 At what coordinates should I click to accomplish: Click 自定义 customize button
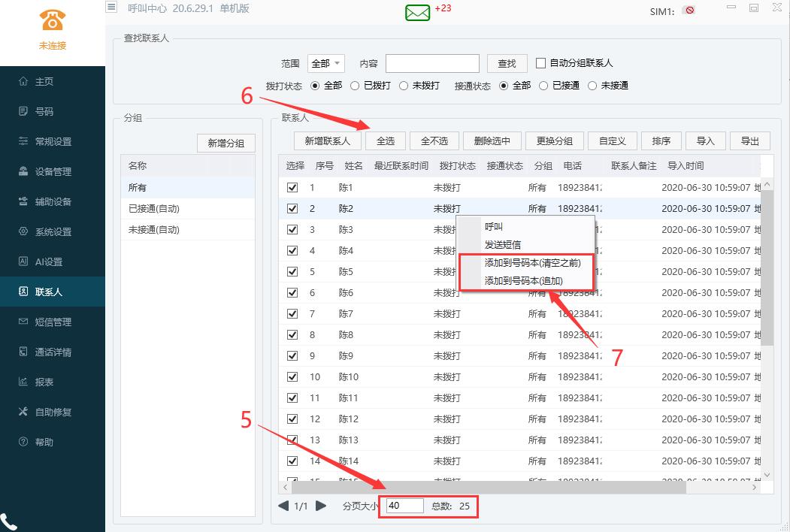coord(612,141)
